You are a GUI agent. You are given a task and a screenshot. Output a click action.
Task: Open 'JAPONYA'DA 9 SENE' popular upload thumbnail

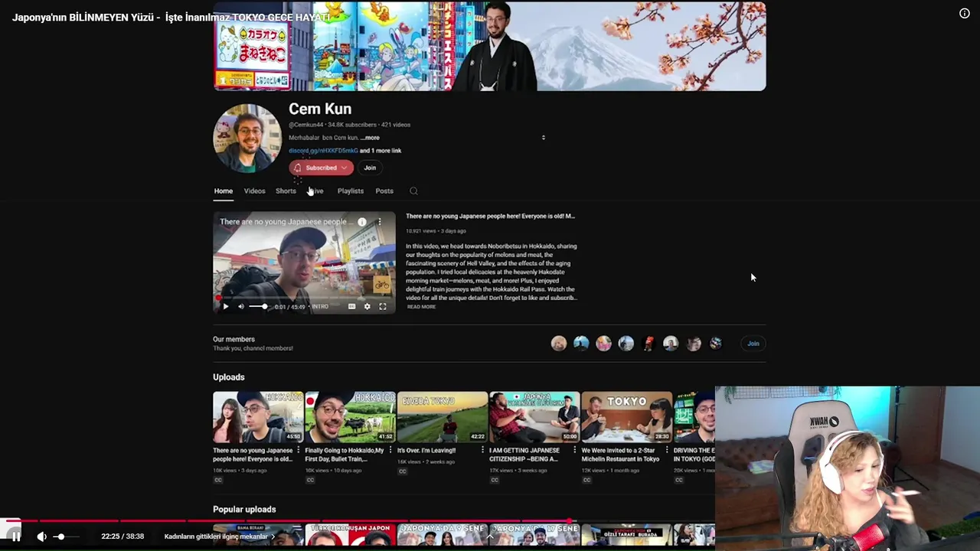[x=443, y=534]
